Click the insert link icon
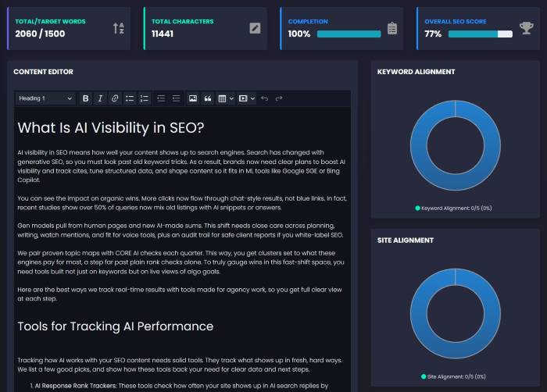This screenshot has height=392, width=547. (x=115, y=98)
